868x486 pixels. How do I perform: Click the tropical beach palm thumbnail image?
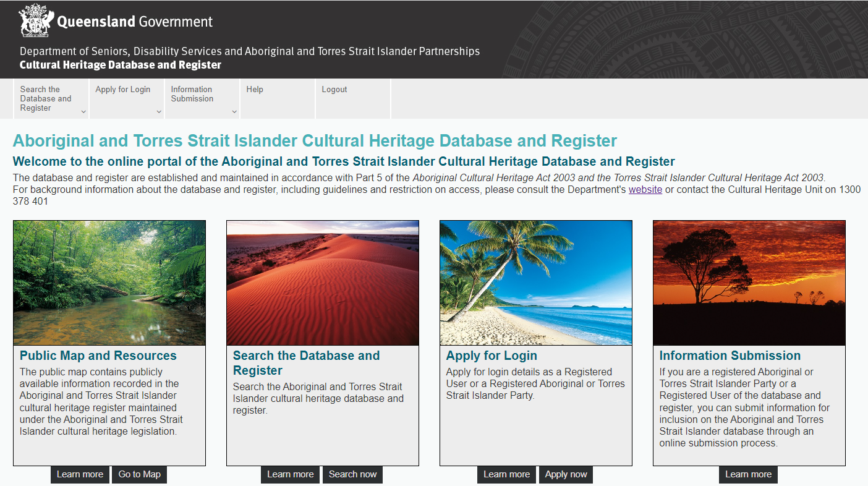[536, 283]
